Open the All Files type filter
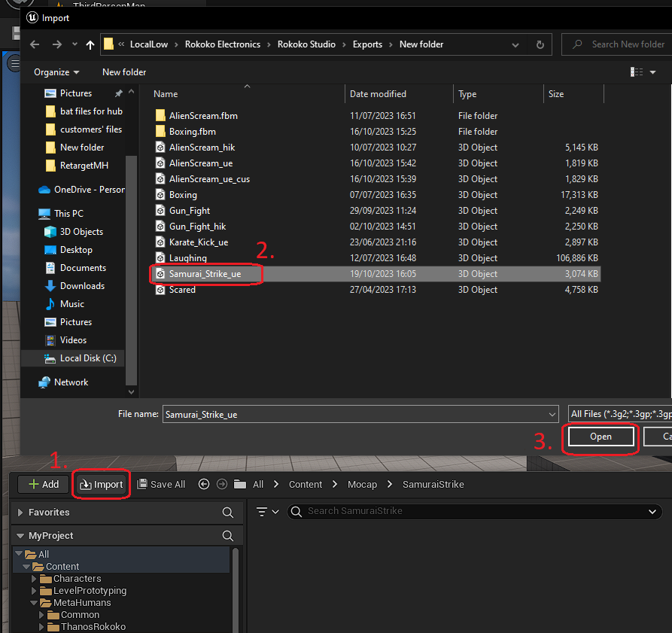 click(x=620, y=414)
